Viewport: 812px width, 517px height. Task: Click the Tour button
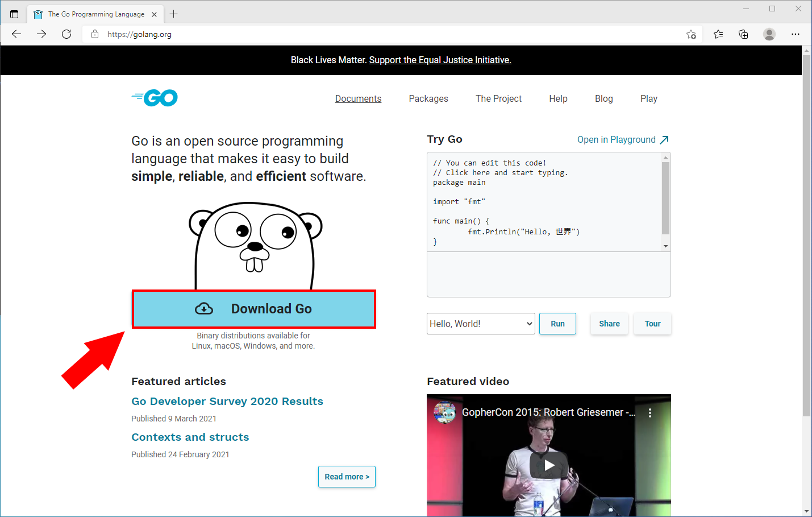652,324
